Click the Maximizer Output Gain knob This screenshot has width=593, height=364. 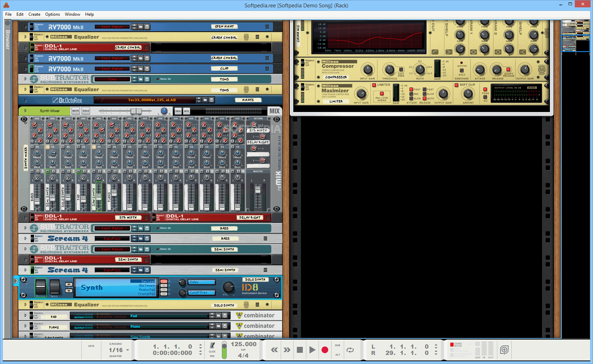tap(443, 94)
